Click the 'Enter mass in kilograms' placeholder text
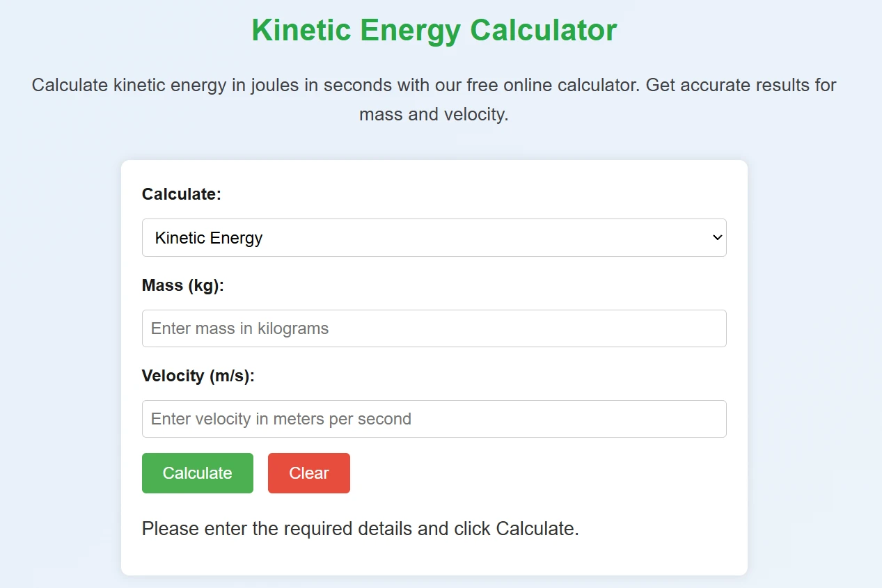 click(239, 328)
